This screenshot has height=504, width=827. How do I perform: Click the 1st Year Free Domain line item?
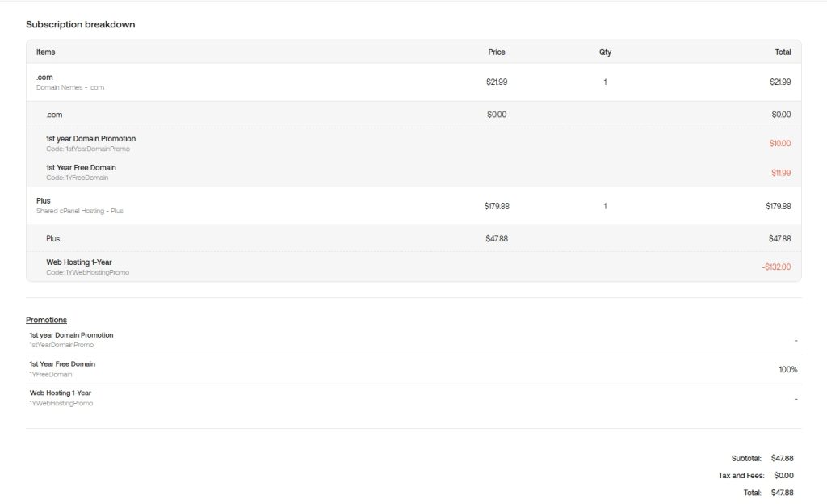81,168
